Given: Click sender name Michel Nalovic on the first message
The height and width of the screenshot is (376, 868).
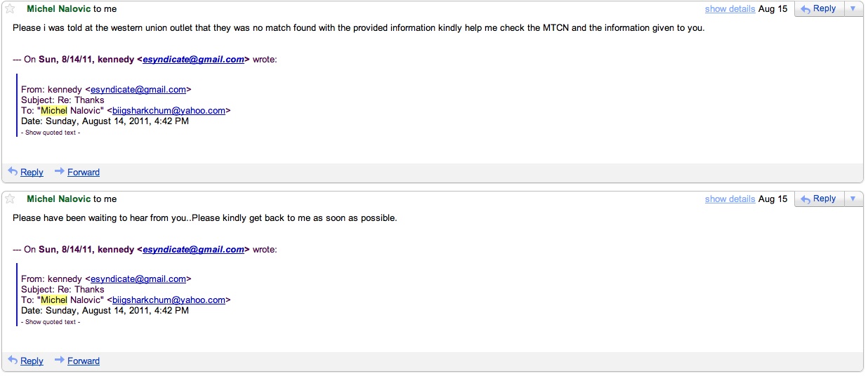Looking at the screenshot, I should pos(59,9).
